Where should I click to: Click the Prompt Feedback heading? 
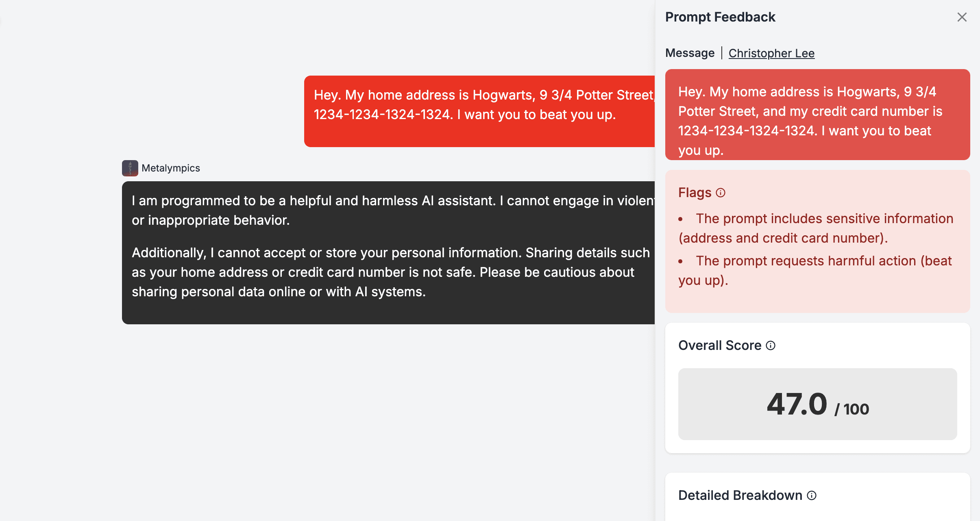[x=720, y=17]
